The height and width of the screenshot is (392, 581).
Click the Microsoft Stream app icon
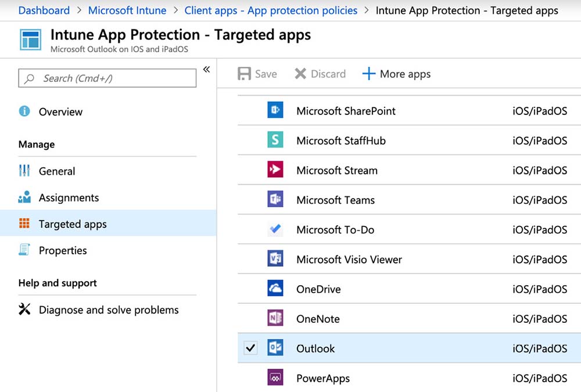coord(275,170)
